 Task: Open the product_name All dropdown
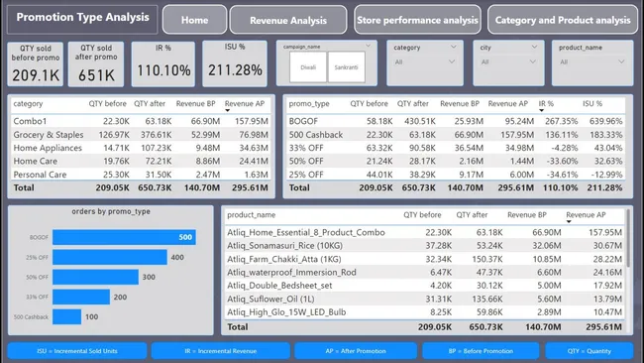pos(591,62)
